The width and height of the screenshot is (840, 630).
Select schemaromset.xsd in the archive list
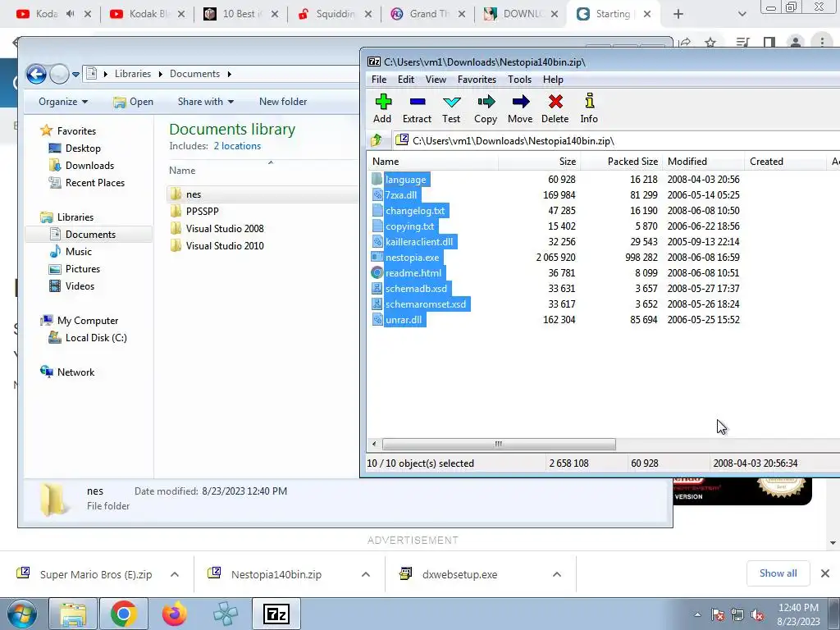(x=426, y=304)
